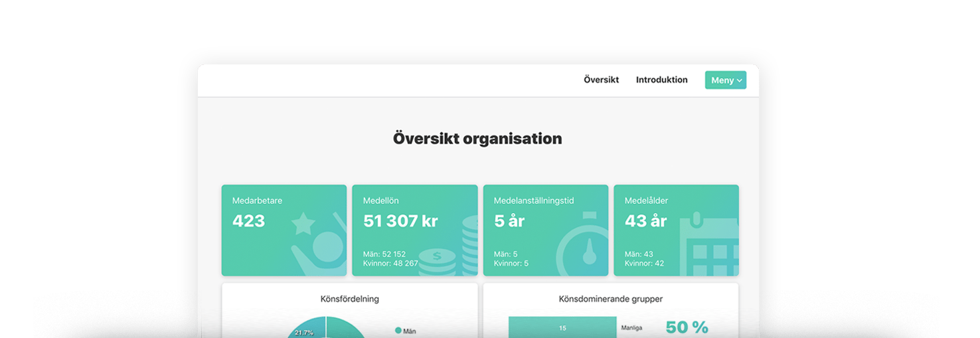Click the Könsfördelning chart title

pos(350,299)
